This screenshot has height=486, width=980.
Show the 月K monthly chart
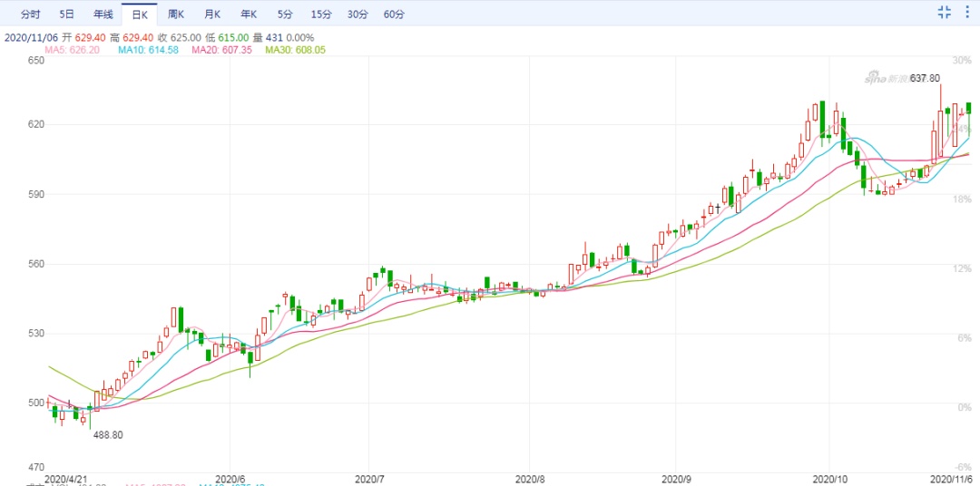click(212, 14)
